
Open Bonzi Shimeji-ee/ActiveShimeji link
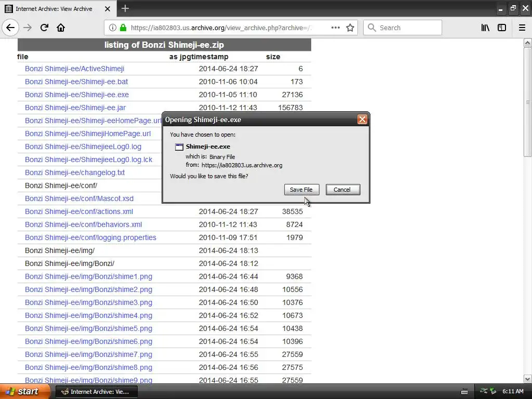click(75, 69)
